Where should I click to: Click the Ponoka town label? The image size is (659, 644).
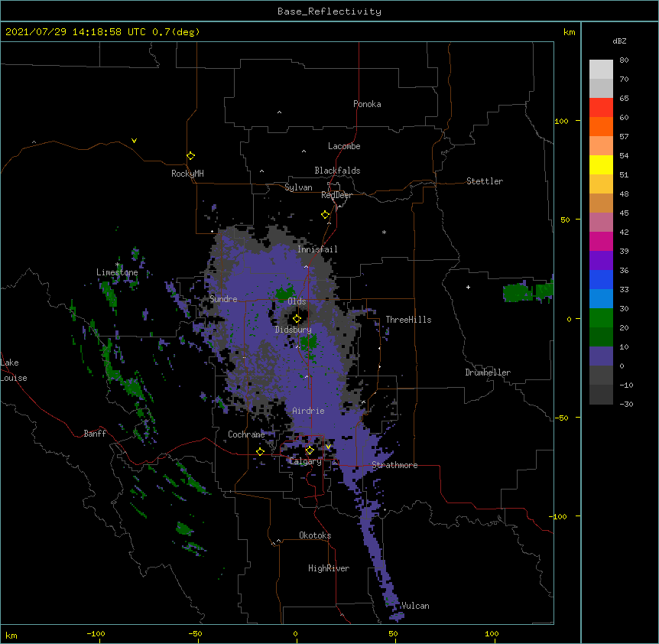point(367,104)
